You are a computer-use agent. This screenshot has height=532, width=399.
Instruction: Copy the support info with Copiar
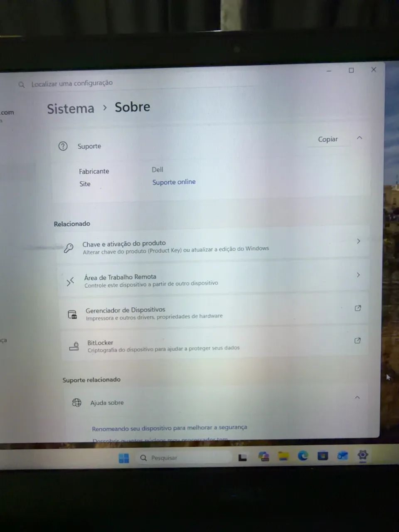click(328, 139)
